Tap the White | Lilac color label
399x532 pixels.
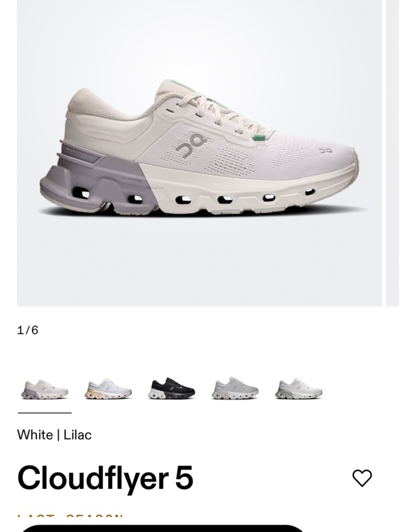point(54,435)
